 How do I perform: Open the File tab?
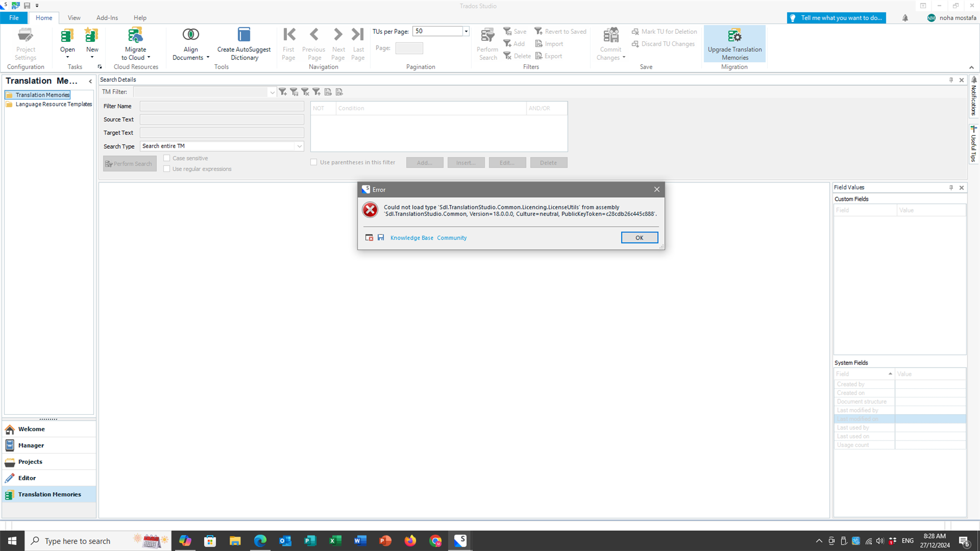14,17
